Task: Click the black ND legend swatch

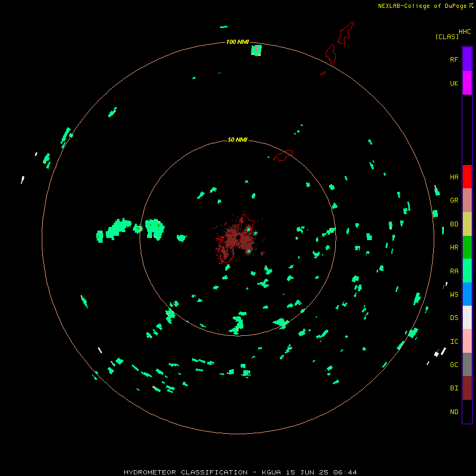Action: pos(467,411)
